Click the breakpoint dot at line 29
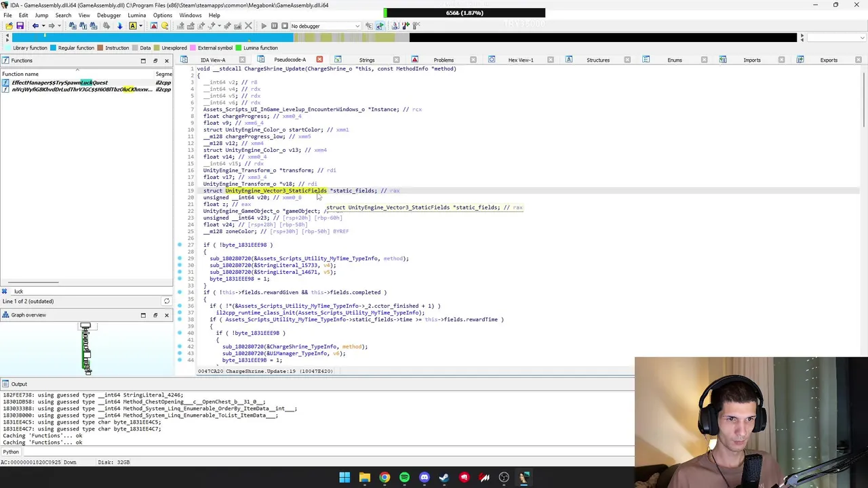This screenshot has height=488, width=868. (180, 258)
